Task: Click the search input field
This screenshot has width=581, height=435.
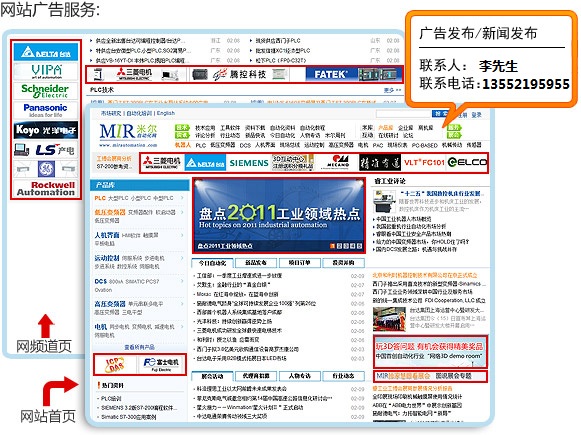Action: click(403, 114)
